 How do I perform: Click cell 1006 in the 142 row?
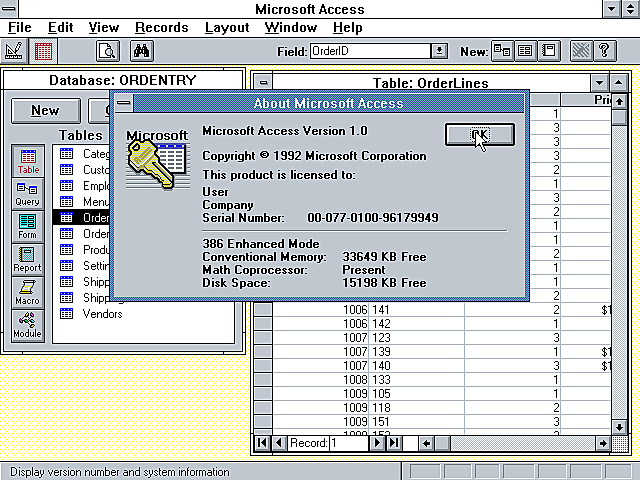[x=321, y=324]
